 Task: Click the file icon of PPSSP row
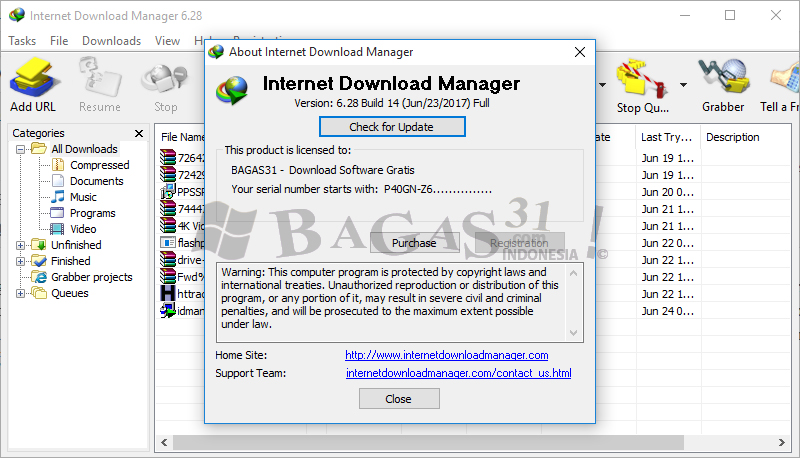pos(168,192)
